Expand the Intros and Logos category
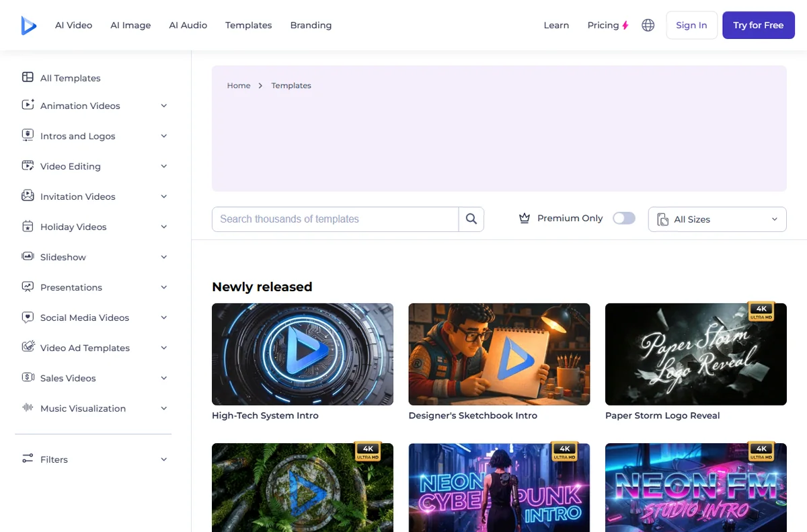Image resolution: width=807 pixels, height=532 pixels. 164,136
